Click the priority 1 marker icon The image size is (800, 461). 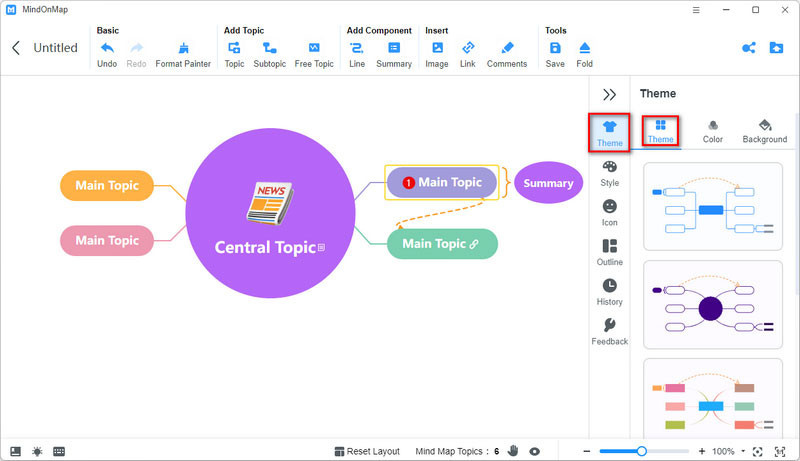[408, 183]
